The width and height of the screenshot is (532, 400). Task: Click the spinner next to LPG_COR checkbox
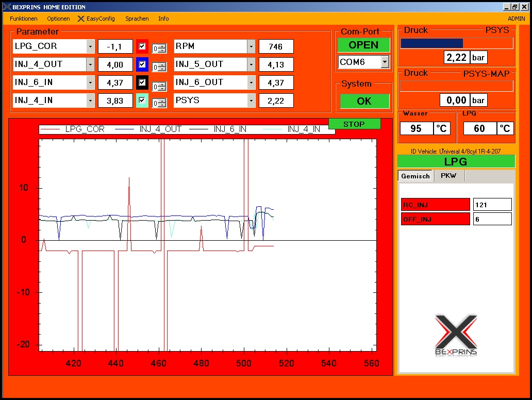[x=159, y=49]
